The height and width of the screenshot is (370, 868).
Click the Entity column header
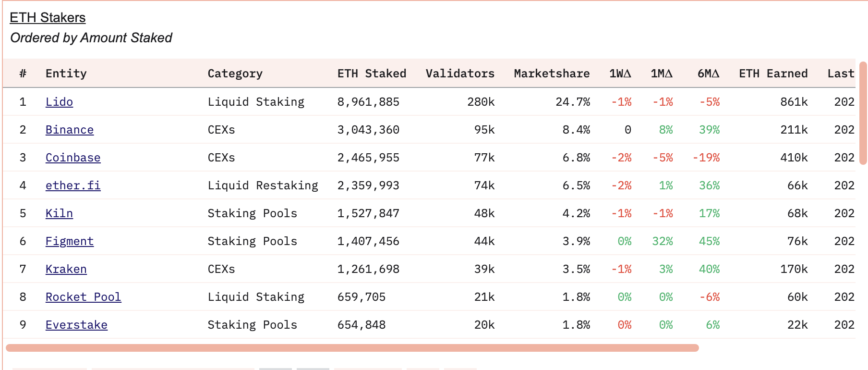[66, 73]
